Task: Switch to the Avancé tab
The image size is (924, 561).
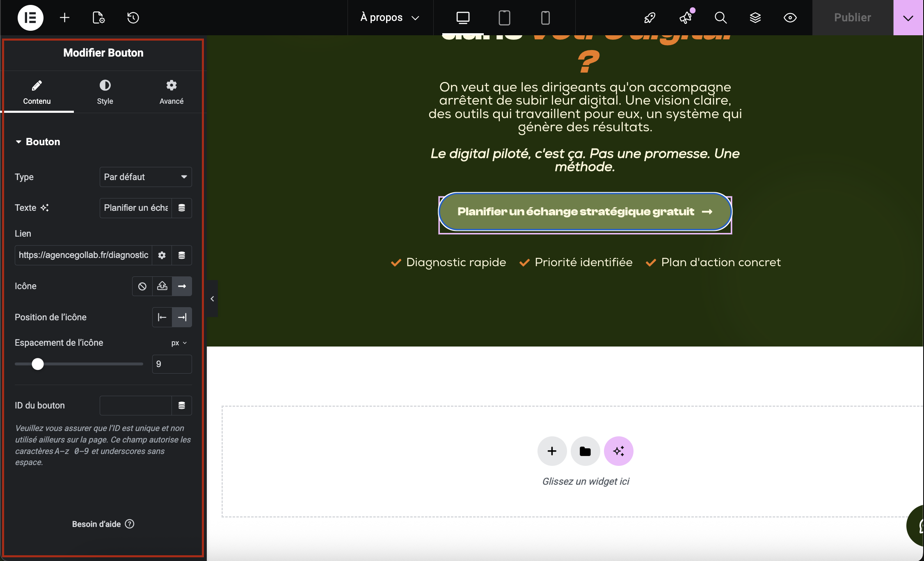Action: [172, 92]
